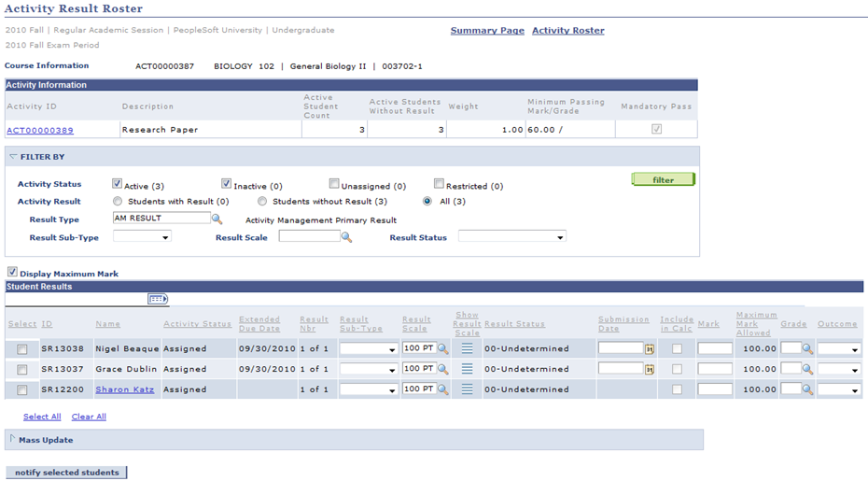868x481 pixels.
Task: Sort by the Name column header
Action: tap(107, 324)
